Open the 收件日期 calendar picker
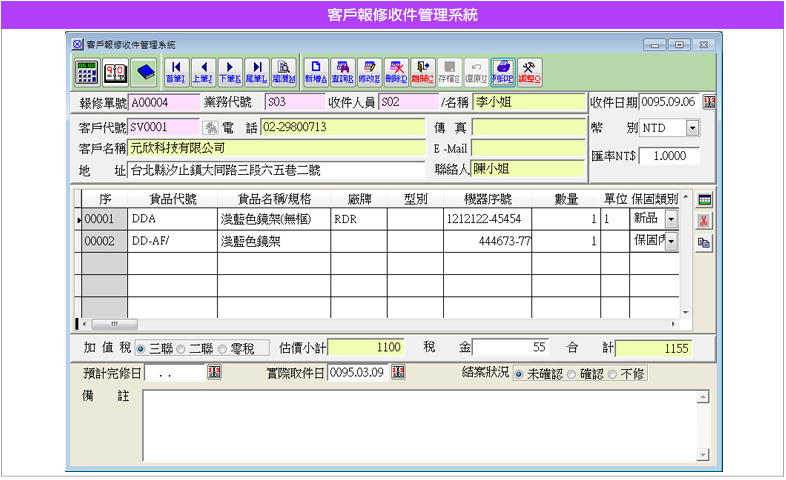The width and height of the screenshot is (786, 480). click(x=709, y=102)
